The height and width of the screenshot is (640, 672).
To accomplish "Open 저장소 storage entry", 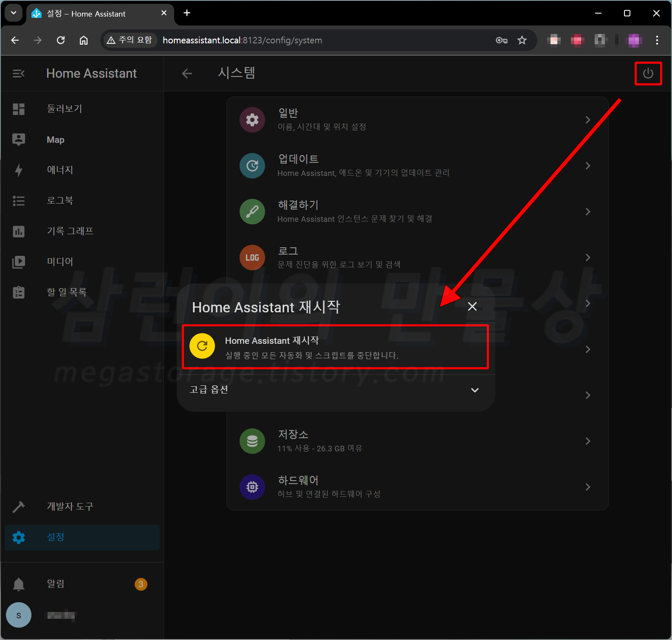I will click(418, 441).
